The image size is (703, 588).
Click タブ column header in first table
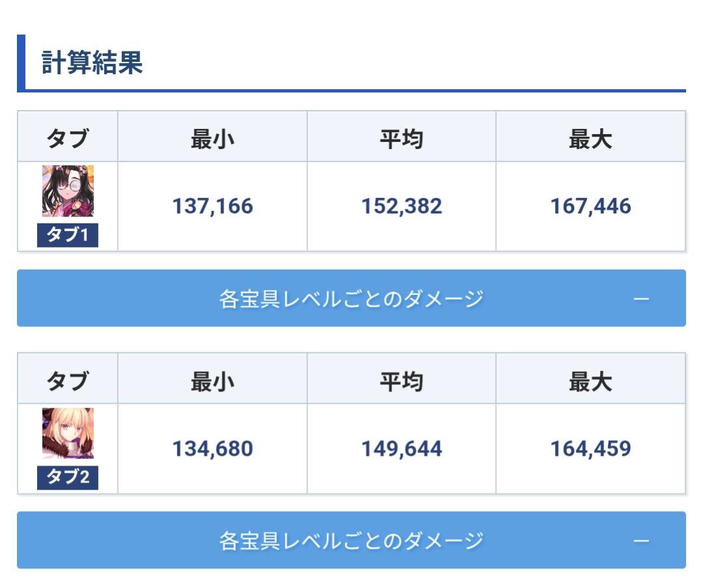point(68,139)
